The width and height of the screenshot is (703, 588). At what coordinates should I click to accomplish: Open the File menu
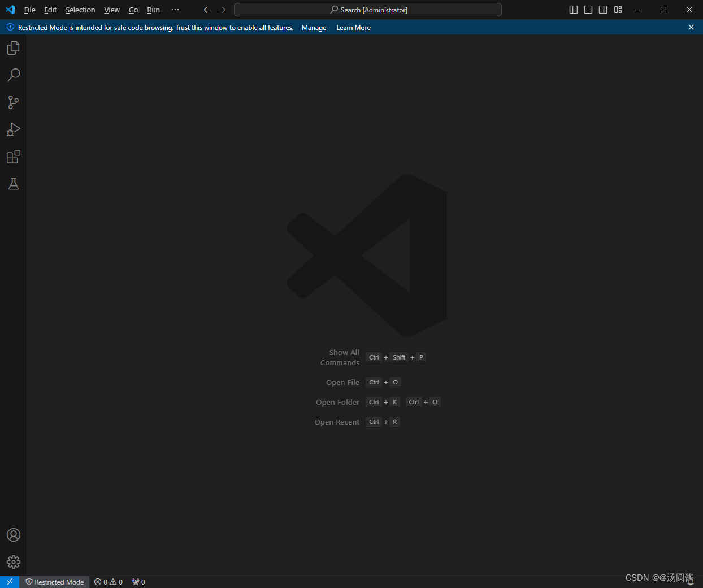coord(30,10)
